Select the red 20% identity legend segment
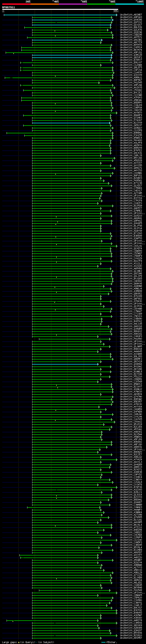This screenshot has width=146, height=644. pyautogui.click(x=16, y=4)
